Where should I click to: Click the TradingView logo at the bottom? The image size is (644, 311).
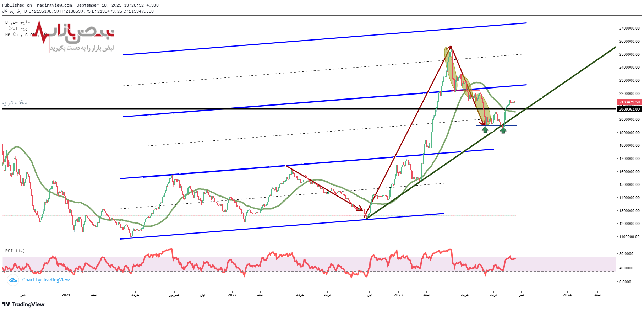tap(23, 305)
